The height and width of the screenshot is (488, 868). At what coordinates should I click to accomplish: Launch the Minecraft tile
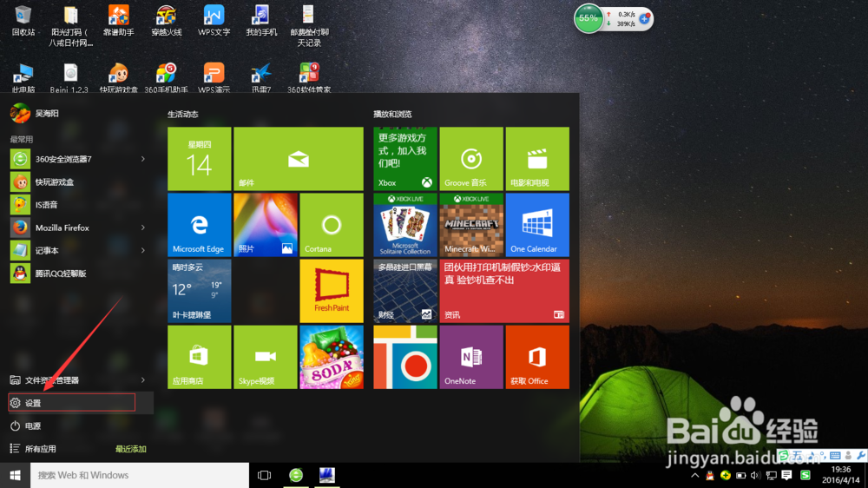pos(471,224)
